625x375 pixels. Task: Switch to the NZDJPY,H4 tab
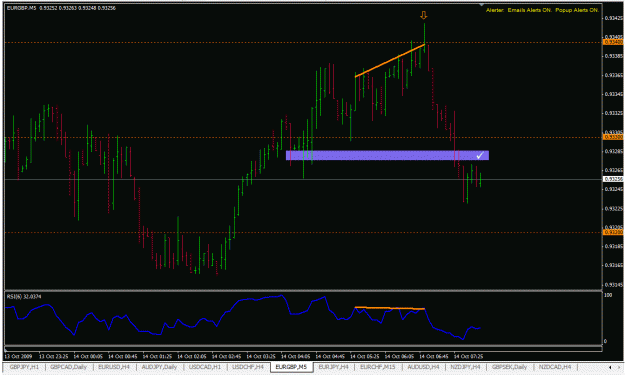coord(466,367)
